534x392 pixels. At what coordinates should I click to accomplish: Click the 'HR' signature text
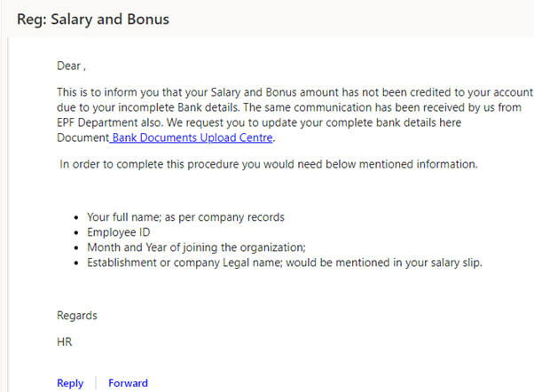pos(65,342)
